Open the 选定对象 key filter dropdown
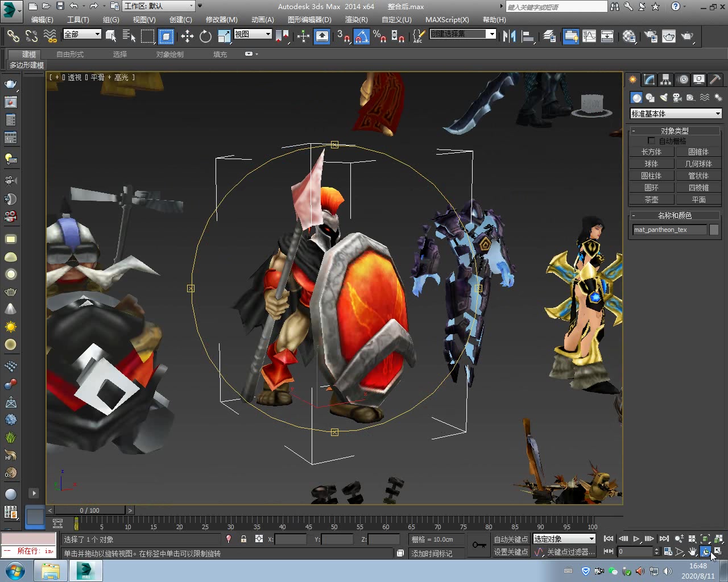This screenshot has height=582, width=728. (564, 539)
